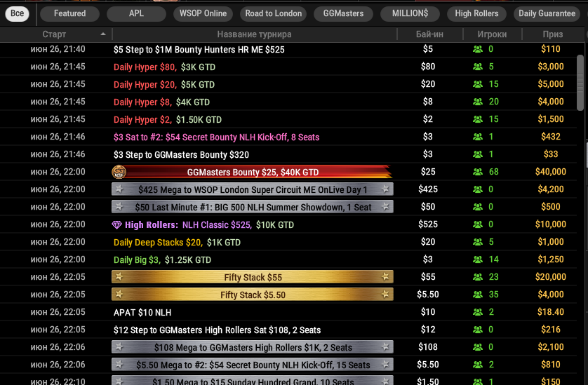Click players icon in Daily Big $3 row
Image resolution: width=588 pixels, height=385 pixels.
477,259
